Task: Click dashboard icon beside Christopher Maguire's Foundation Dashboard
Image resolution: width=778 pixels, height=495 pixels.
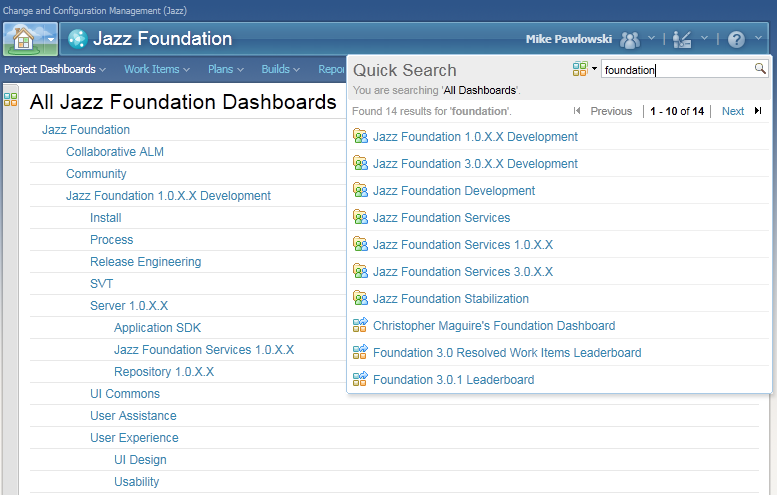Action: 360,325
